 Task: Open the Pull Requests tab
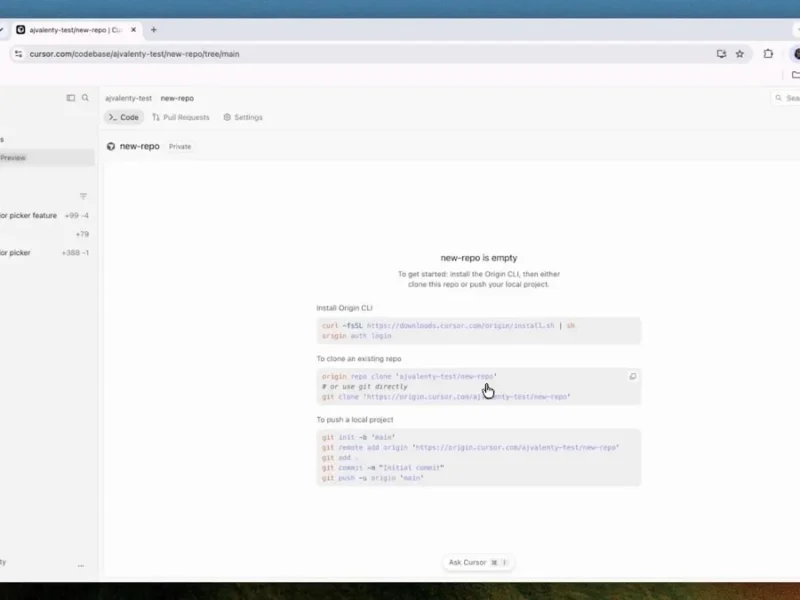tap(181, 117)
